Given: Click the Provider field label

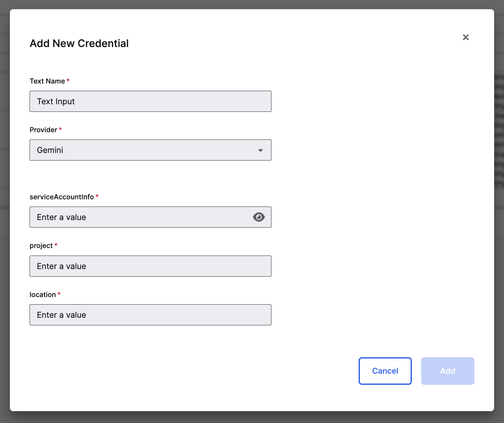Looking at the screenshot, I should [43, 130].
